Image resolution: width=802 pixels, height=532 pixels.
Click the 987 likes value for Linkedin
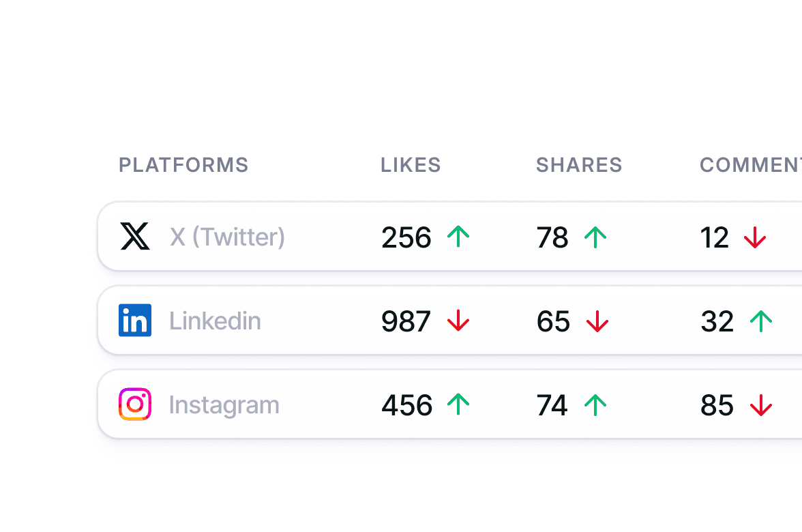point(406,321)
